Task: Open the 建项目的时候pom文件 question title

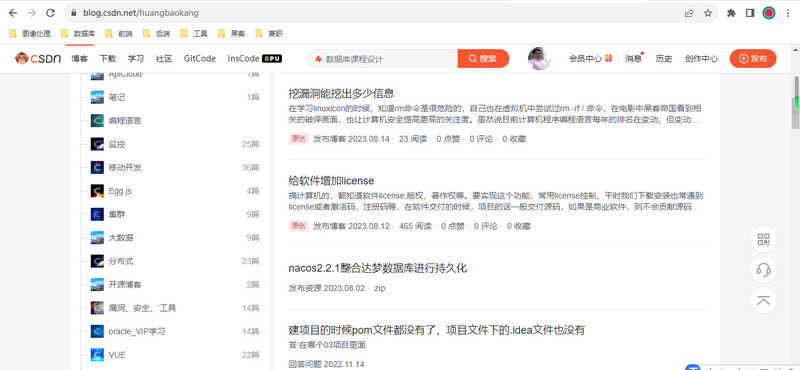Action: (436, 330)
